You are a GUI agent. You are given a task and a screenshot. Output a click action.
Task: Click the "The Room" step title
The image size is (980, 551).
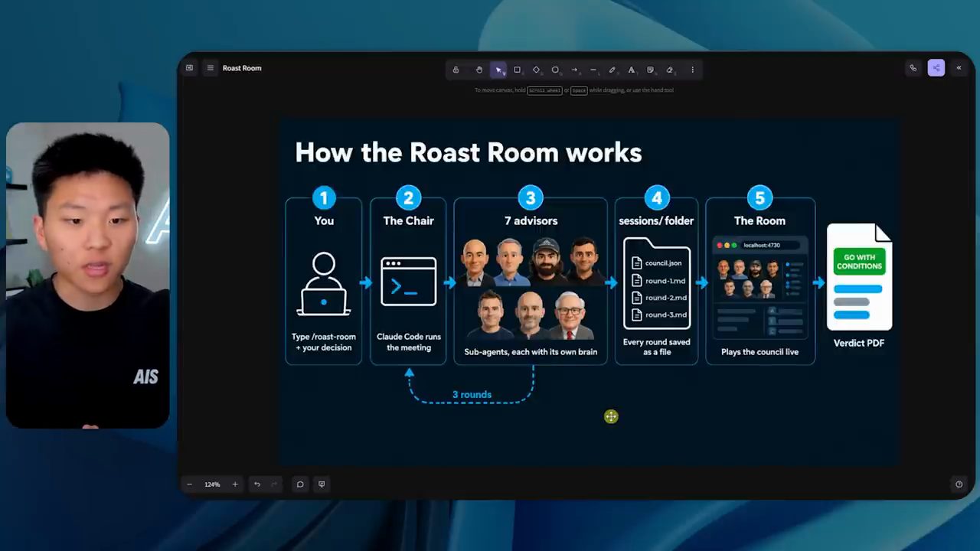759,220
